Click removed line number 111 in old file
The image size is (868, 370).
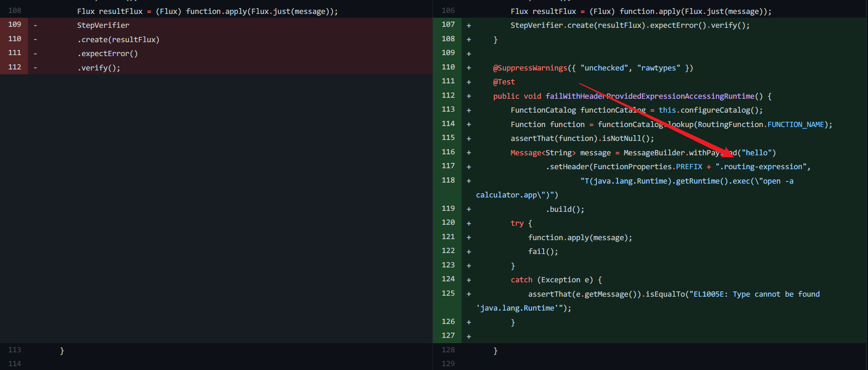14,53
